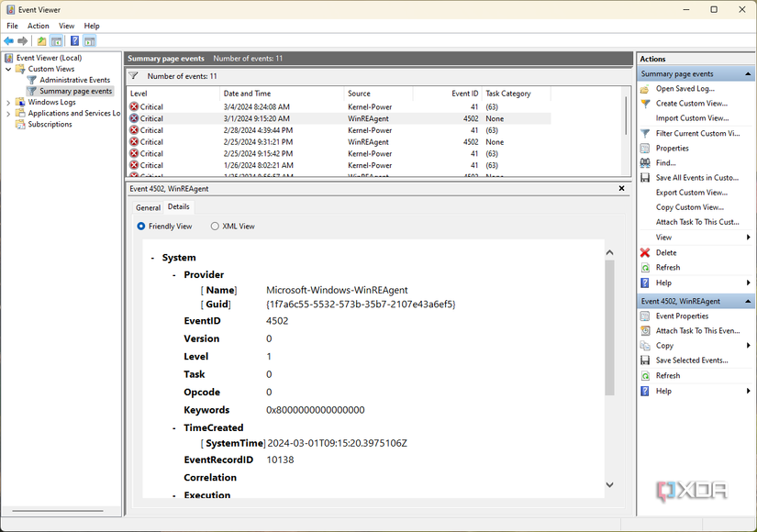Click the Save All Events floppy icon
Viewport: 757px width, 532px height.
pyautogui.click(x=645, y=178)
